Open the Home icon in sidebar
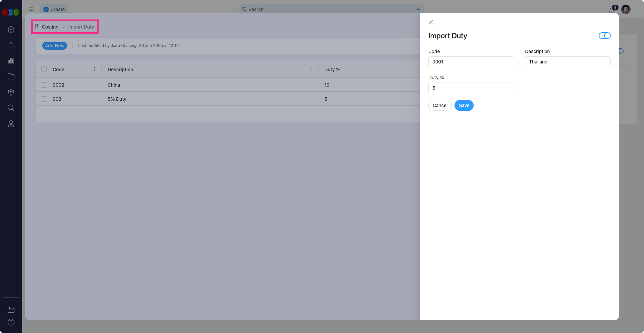The image size is (644, 333). [11, 29]
